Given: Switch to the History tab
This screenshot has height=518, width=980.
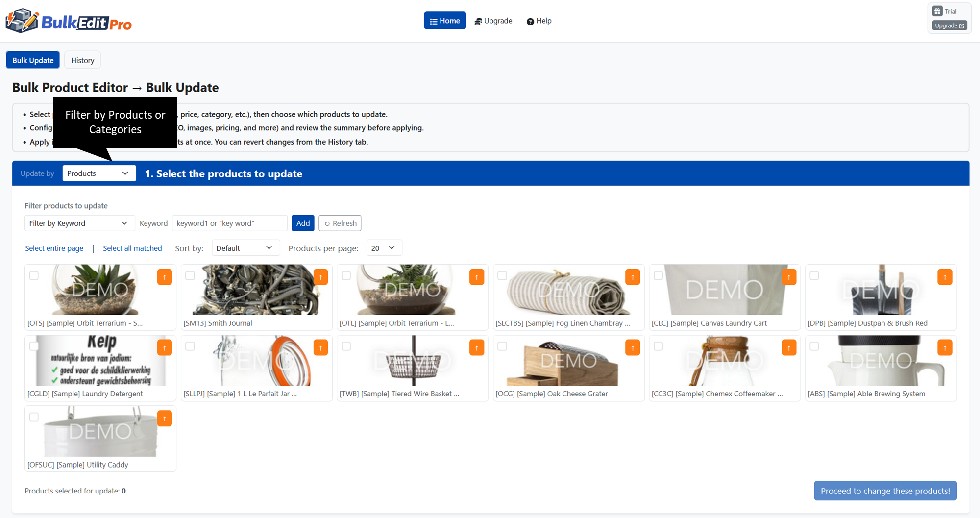Looking at the screenshot, I should coord(82,60).
